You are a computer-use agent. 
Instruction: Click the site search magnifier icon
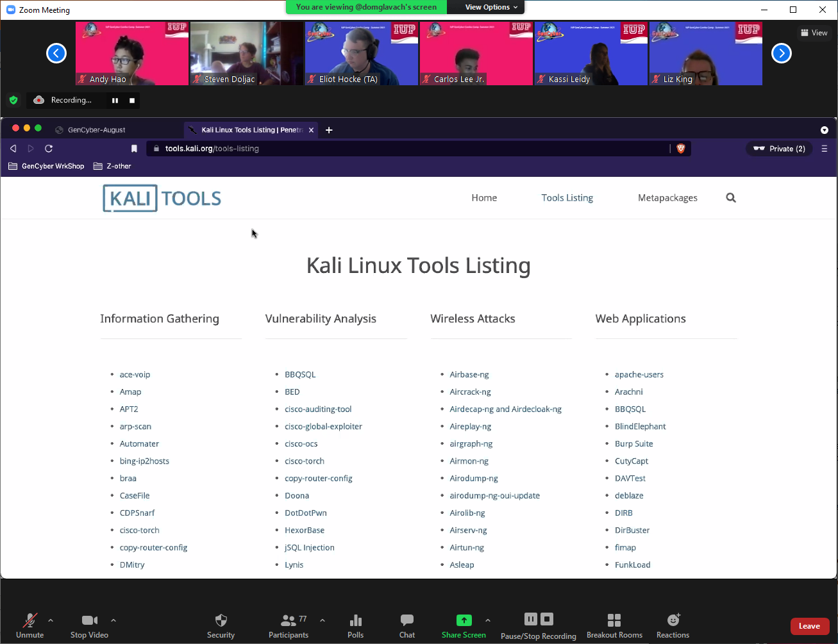click(731, 198)
